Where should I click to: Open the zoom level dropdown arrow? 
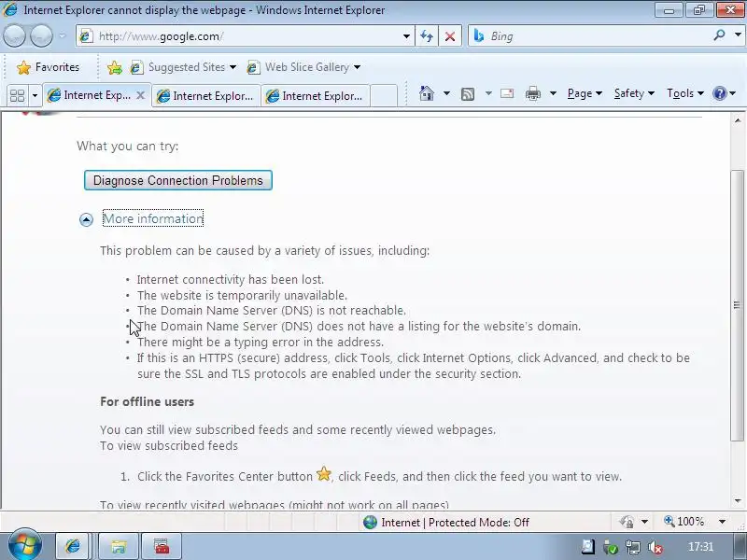click(x=722, y=522)
